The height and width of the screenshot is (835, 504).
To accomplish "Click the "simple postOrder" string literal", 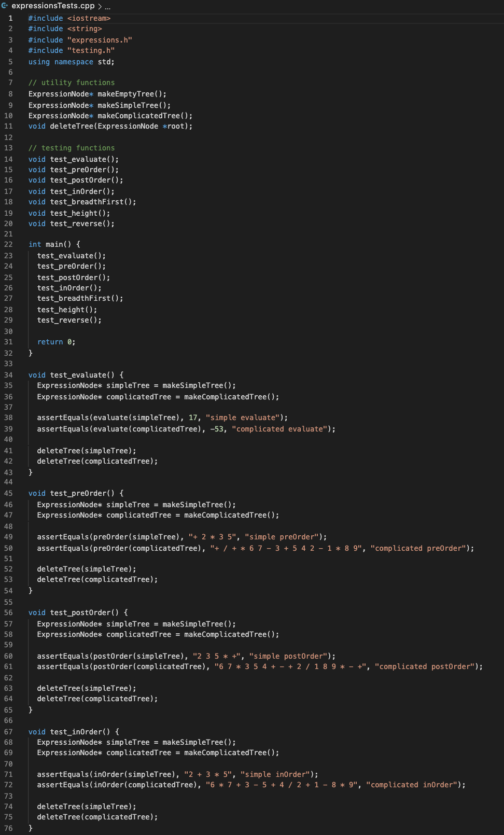I will pyautogui.click(x=288, y=656).
